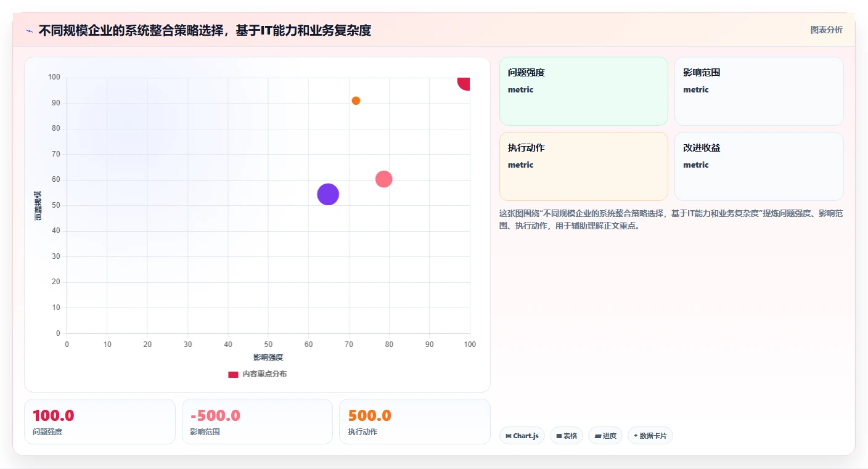Click the purple bubble in the chart
This screenshot has width=868, height=469.
(328, 194)
